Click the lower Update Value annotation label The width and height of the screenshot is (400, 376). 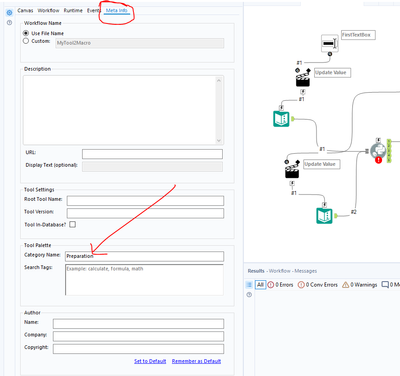322,164
